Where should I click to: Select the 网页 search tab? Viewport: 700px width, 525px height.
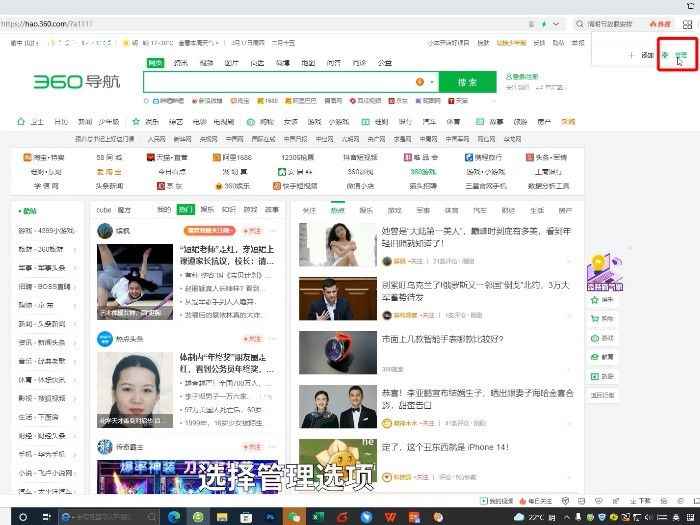point(155,63)
